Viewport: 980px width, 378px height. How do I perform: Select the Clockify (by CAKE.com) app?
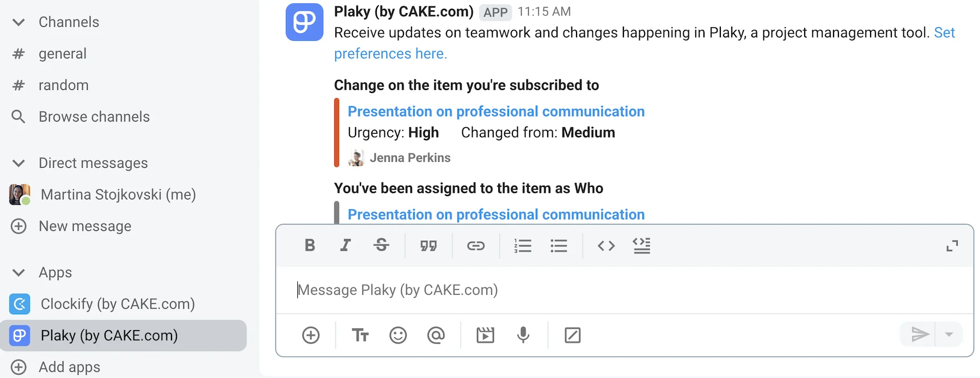tap(117, 304)
